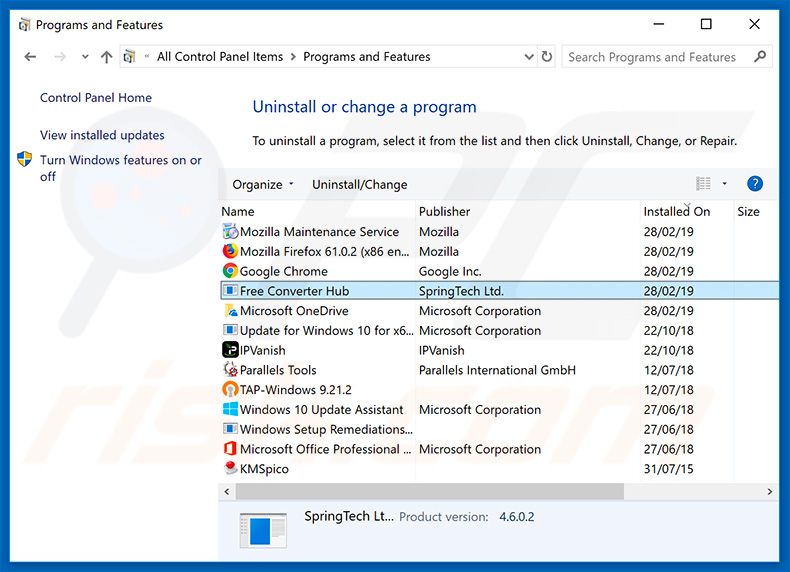Open View installed updates link

coord(102,135)
